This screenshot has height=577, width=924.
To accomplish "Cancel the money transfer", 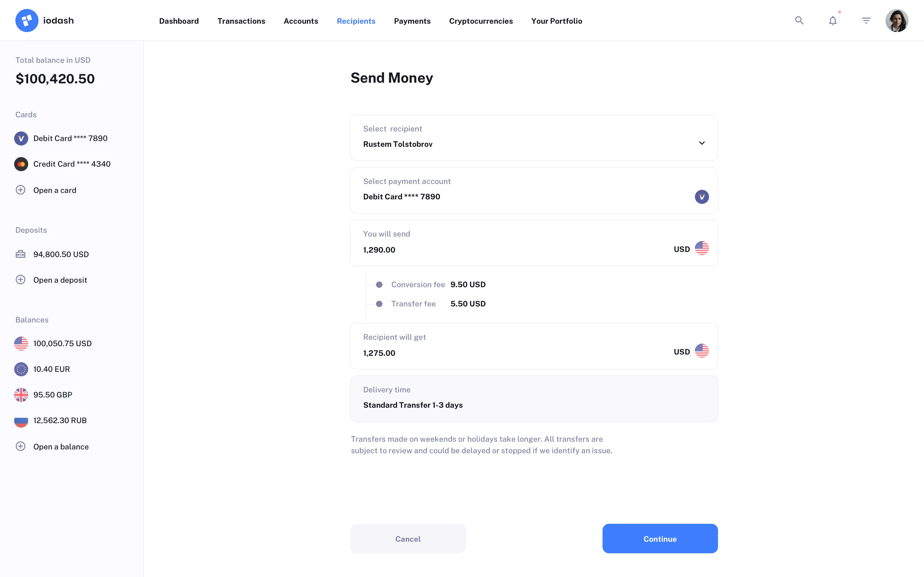I will click(407, 539).
